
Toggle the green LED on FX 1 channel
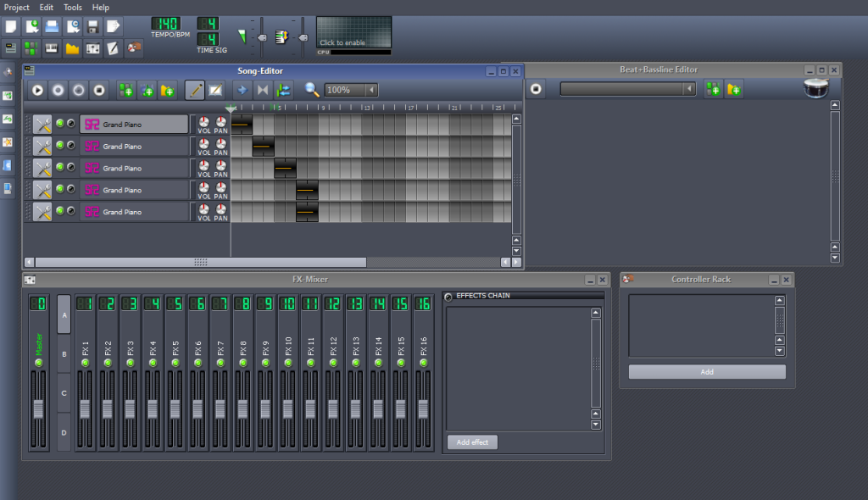click(85, 363)
